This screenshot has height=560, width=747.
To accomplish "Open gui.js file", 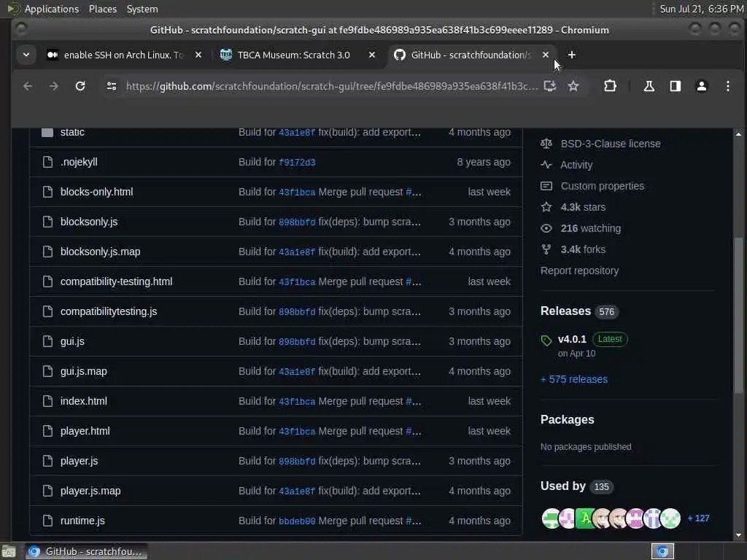I will coord(72,341).
